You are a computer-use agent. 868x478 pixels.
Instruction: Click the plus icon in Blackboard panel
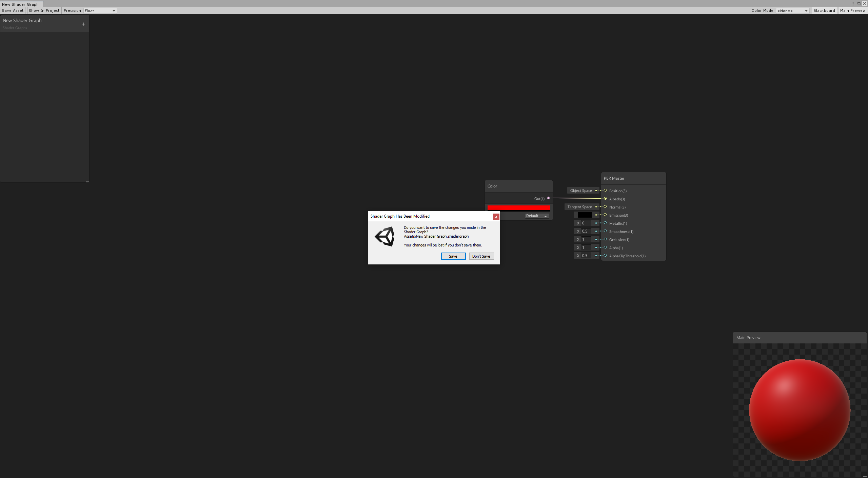pos(83,24)
